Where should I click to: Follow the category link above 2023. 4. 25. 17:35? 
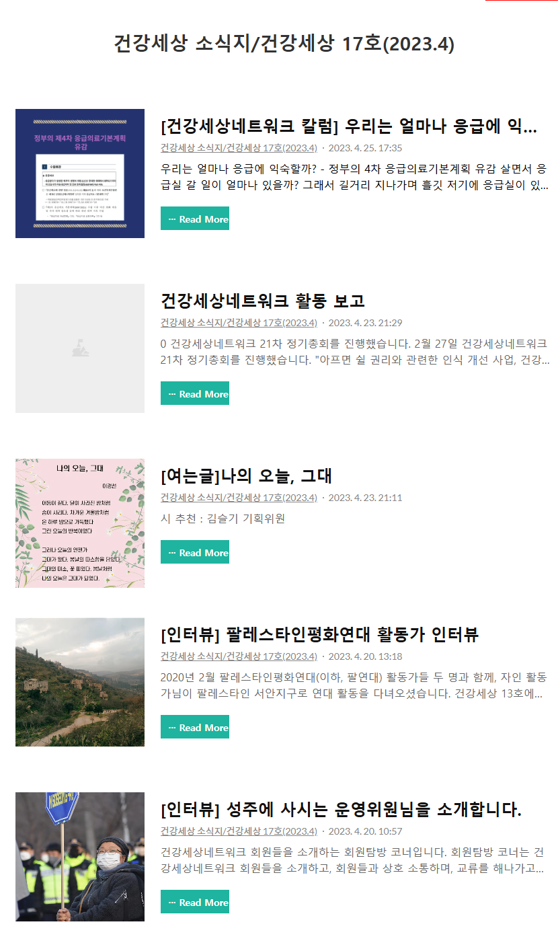[x=239, y=148]
